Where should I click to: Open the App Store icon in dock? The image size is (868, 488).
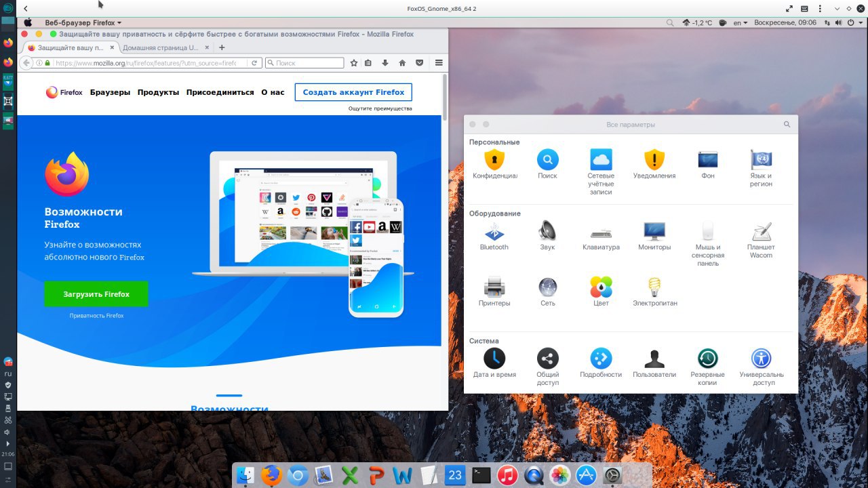click(586, 476)
